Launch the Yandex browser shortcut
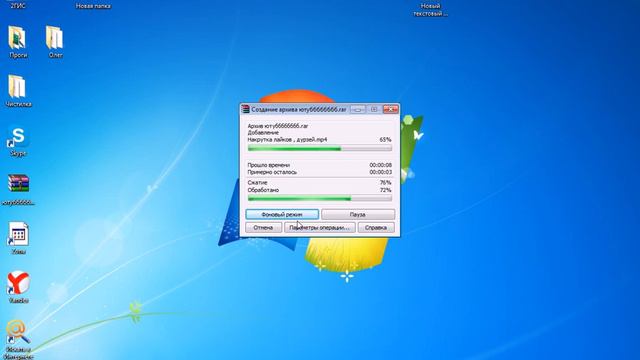This screenshot has width=640, height=360. pyautogui.click(x=18, y=282)
